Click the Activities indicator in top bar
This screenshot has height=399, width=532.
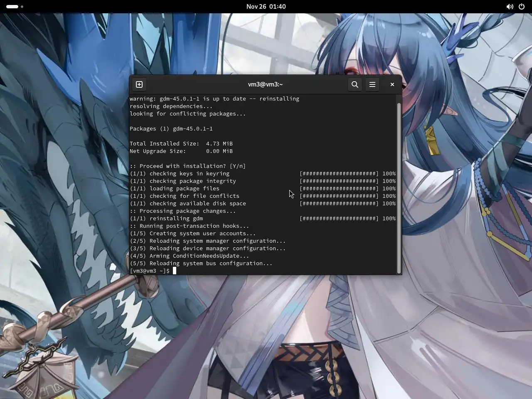coord(15,7)
